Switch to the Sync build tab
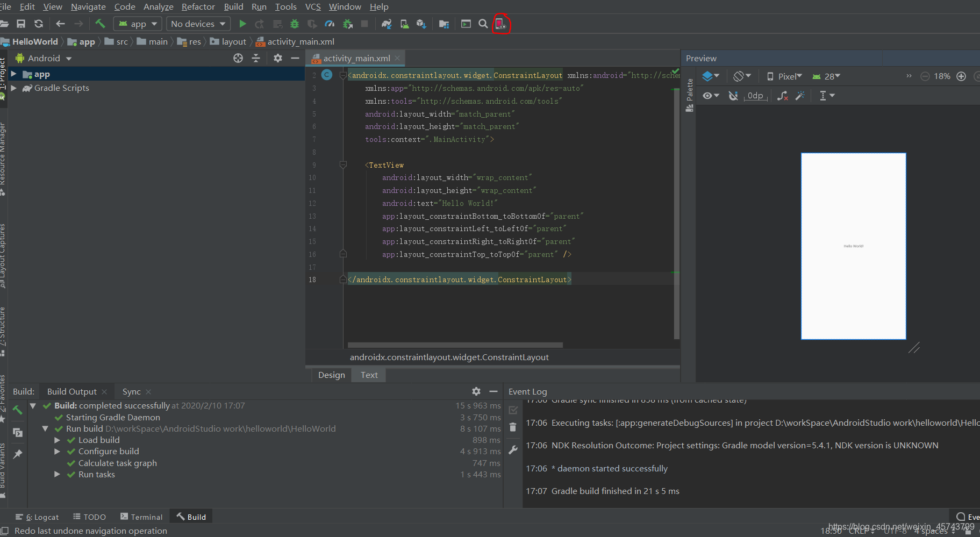 tap(131, 391)
